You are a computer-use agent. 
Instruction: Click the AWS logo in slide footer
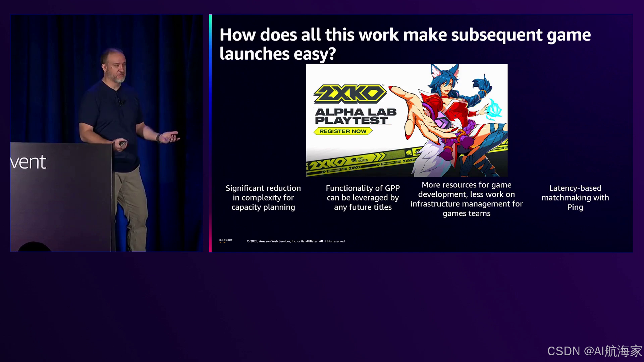point(226,241)
